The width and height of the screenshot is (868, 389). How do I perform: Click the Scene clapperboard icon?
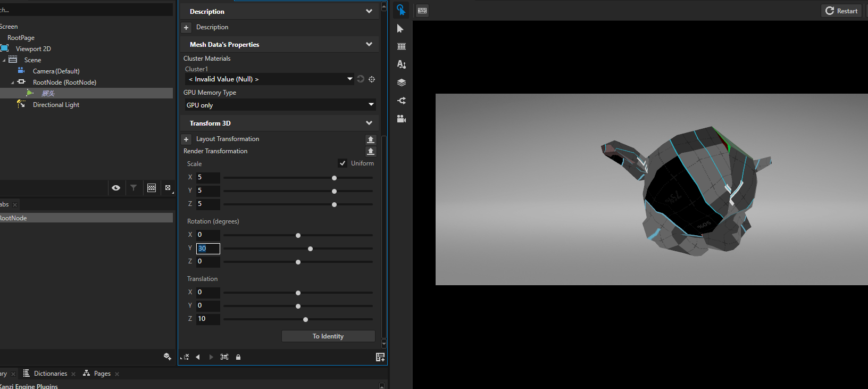tap(13, 60)
